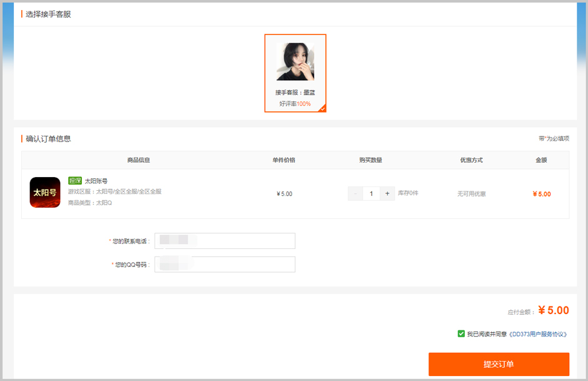This screenshot has height=381, width=588.
Task: Select customer service agent 墨蓝 card
Action: (x=295, y=73)
